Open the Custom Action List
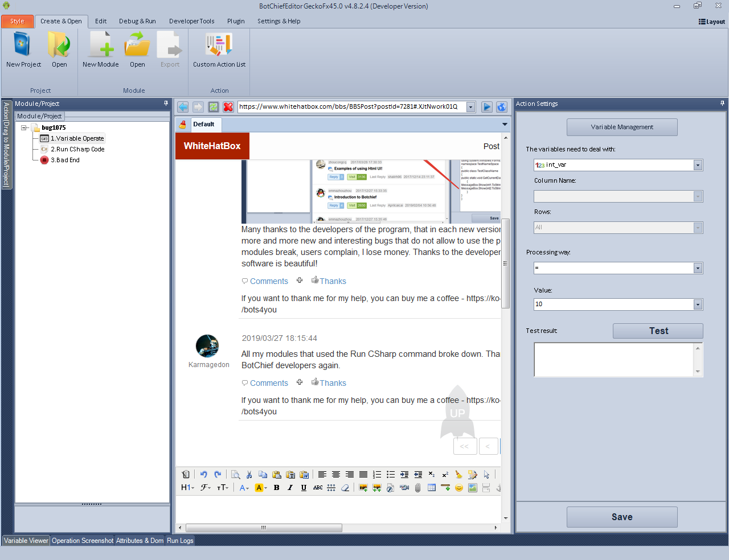The image size is (729, 560). point(219,46)
